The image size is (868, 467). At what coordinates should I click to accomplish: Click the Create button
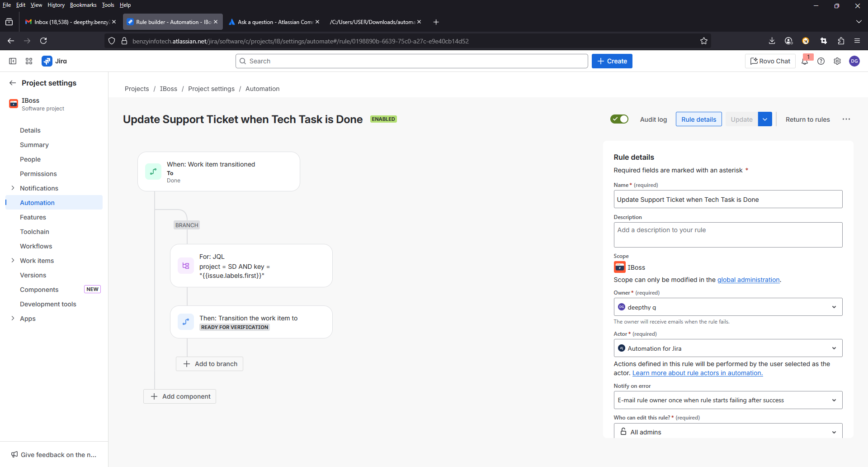pos(612,61)
